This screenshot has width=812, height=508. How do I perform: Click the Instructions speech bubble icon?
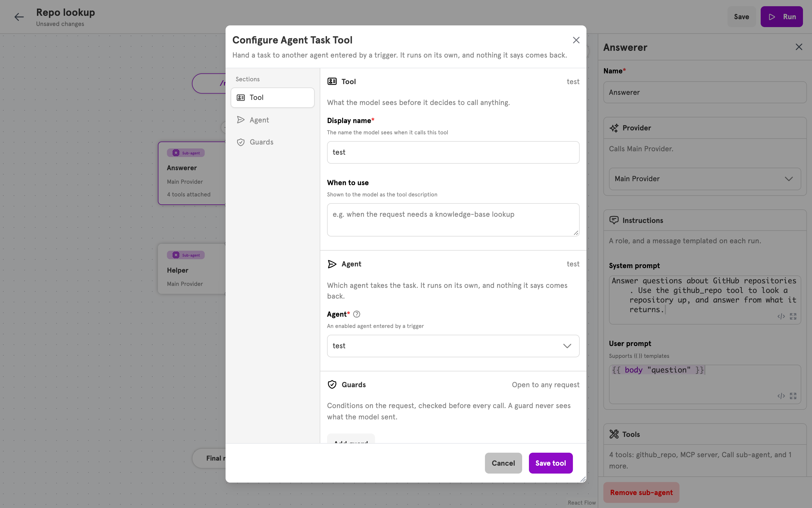[614, 220]
